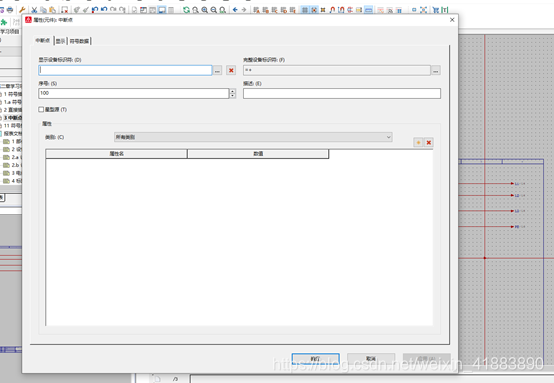The height and width of the screenshot is (383, 554).
Task: Click the green puzzle piece icon
Action: [4, 22]
